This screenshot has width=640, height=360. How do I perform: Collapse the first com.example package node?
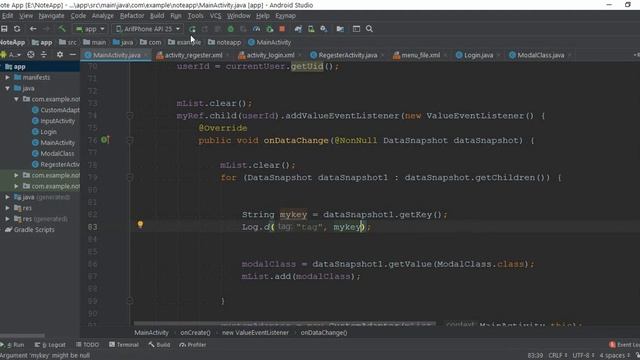[16, 99]
